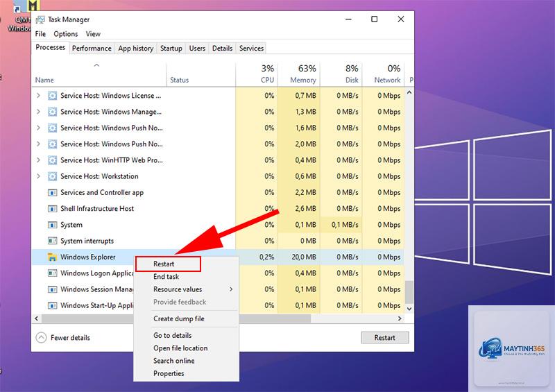Click the Service Host: Windows Manage gear icon
555x392 pixels.
(53, 112)
